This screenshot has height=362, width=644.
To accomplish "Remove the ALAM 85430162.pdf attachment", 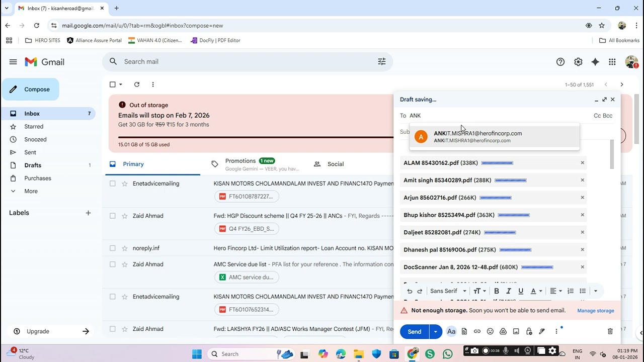I will point(583,163).
